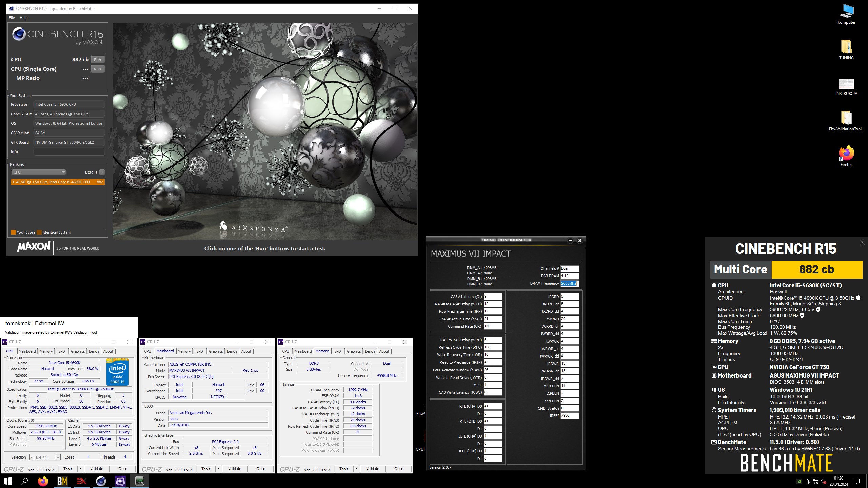Open the notification center icon
This screenshot has width=868, height=488.
click(857, 481)
